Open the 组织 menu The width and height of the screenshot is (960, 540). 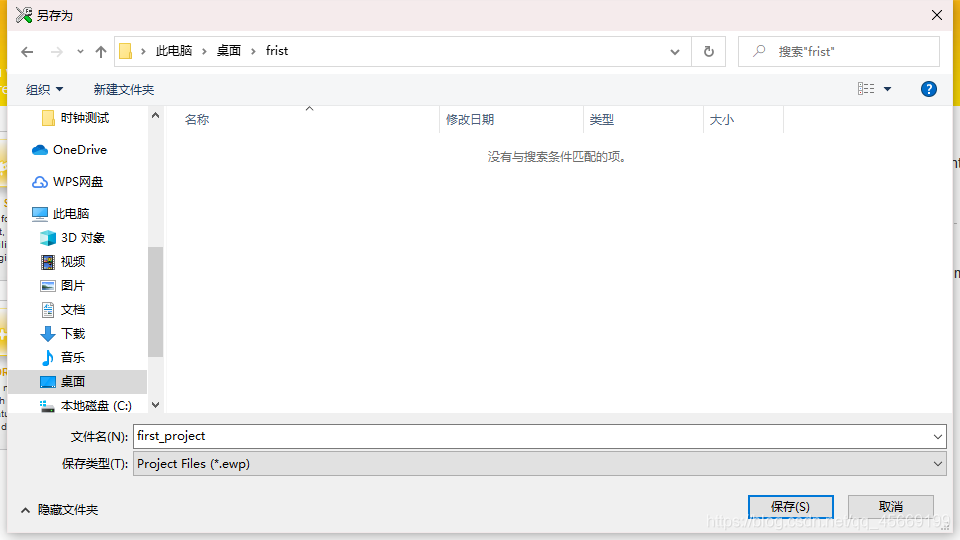click(x=44, y=89)
